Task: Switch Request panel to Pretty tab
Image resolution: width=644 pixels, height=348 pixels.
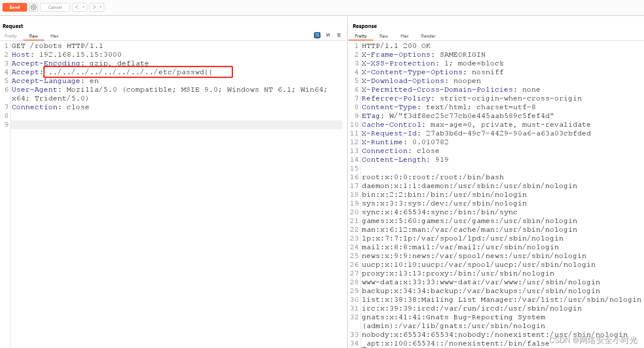Action: [11, 36]
